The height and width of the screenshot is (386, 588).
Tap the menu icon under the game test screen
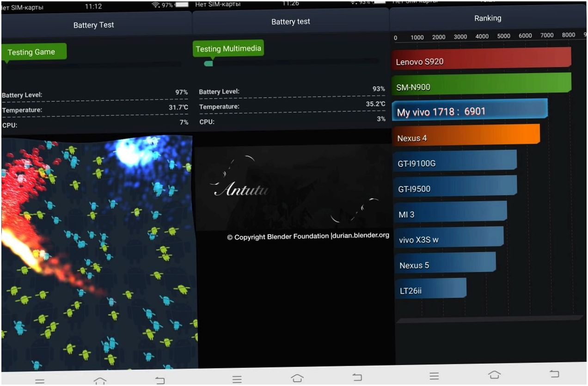40,381
